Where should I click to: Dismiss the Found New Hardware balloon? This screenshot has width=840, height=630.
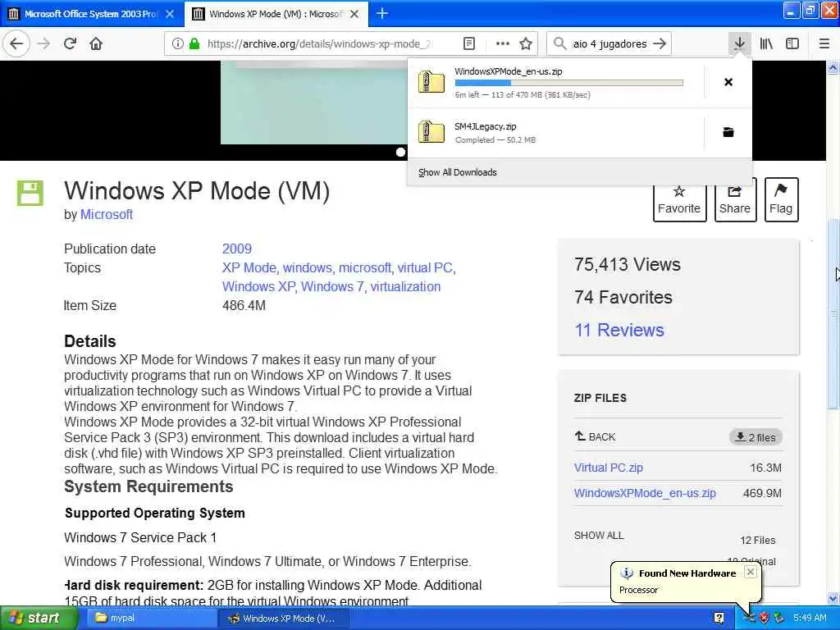coord(751,572)
